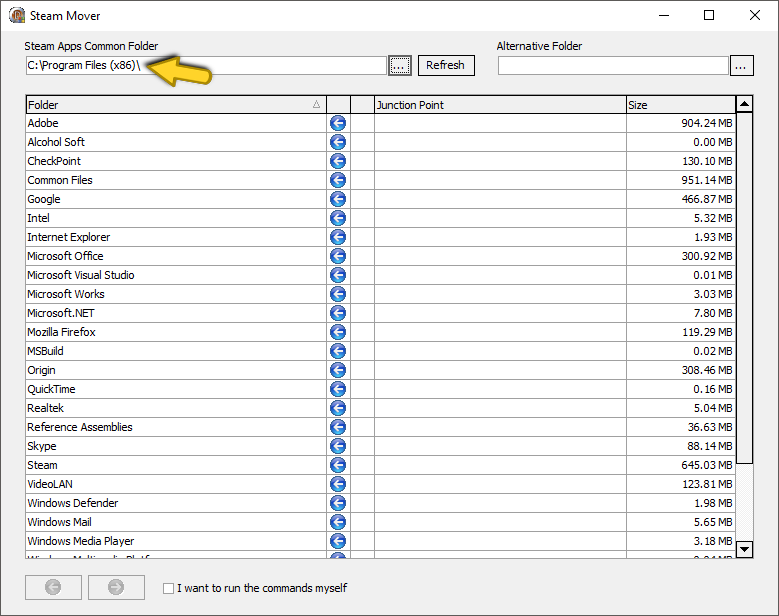Click the blue arrow icon for Reference Assemblies
779x616 pixels.
[338, 427]
